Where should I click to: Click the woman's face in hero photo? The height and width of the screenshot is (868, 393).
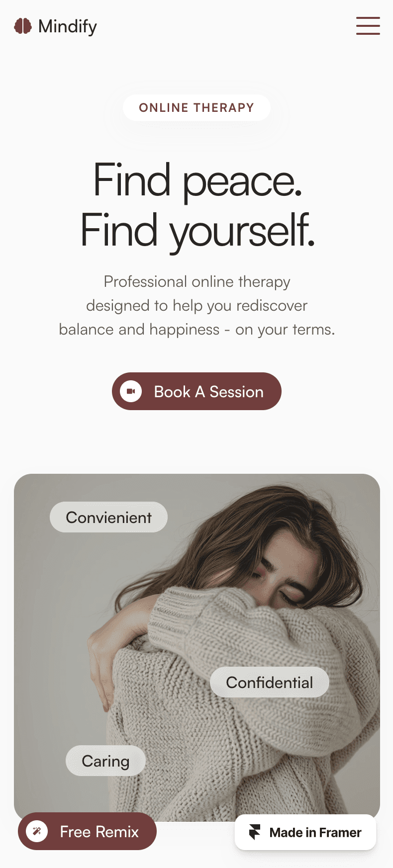tap(289, 572)
